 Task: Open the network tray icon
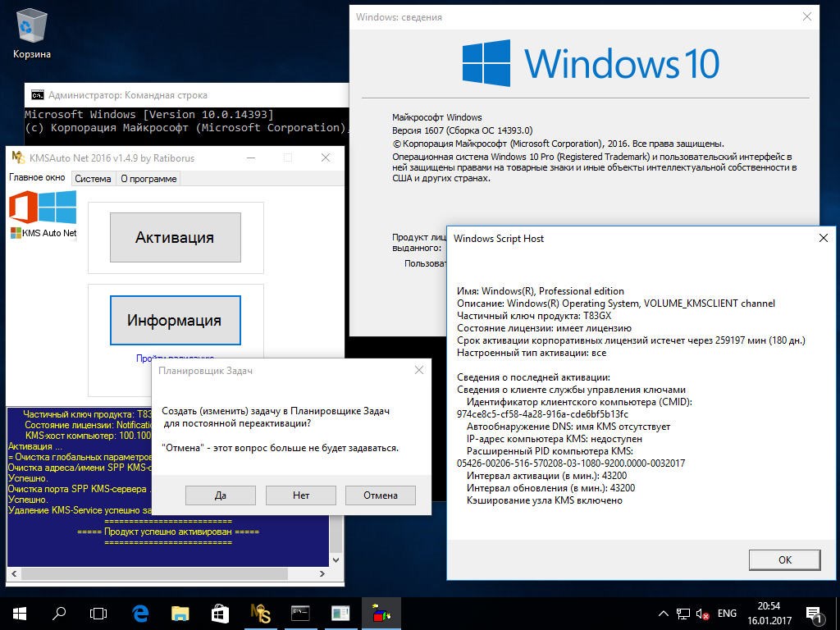(683, 614)
